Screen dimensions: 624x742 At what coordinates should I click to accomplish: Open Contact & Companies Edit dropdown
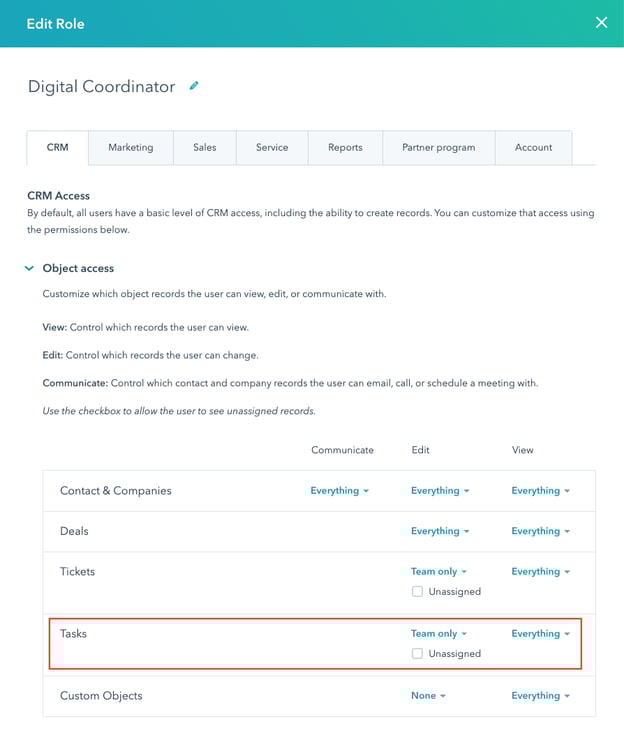(440, 491)
